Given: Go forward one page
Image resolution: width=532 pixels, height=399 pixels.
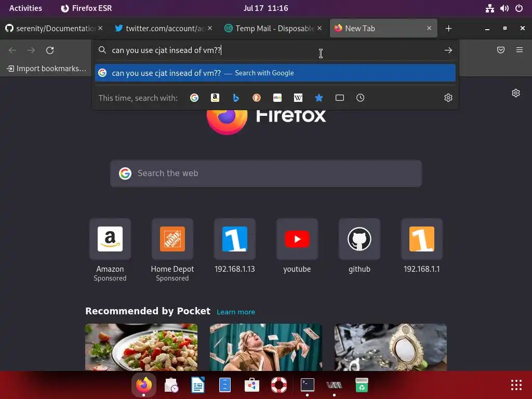Looking at the screenshot, I should (x=31, y=50).
